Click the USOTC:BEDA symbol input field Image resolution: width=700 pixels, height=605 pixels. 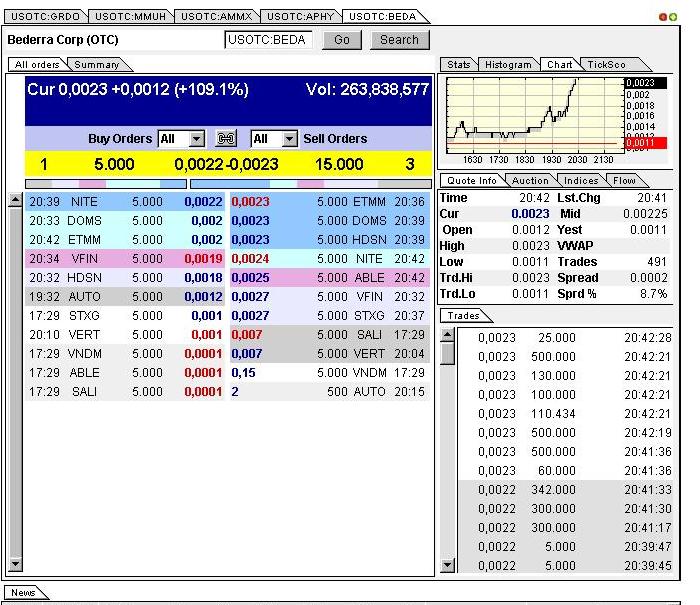tap(269, 40)
